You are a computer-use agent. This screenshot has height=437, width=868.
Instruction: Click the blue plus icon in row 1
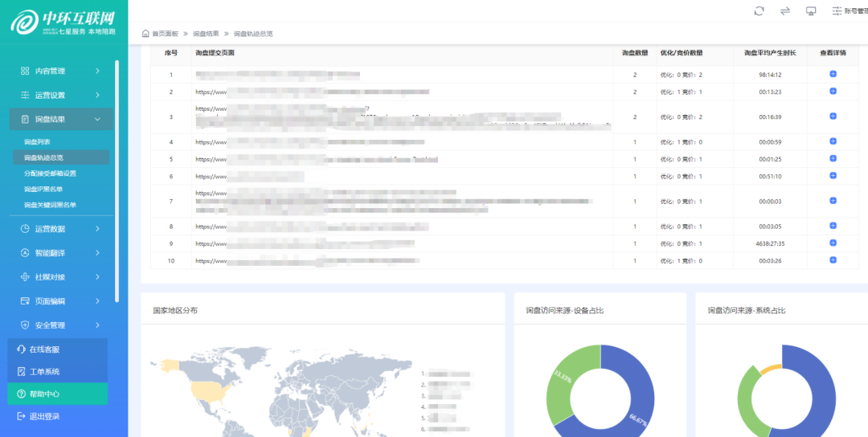pos(833,74)
